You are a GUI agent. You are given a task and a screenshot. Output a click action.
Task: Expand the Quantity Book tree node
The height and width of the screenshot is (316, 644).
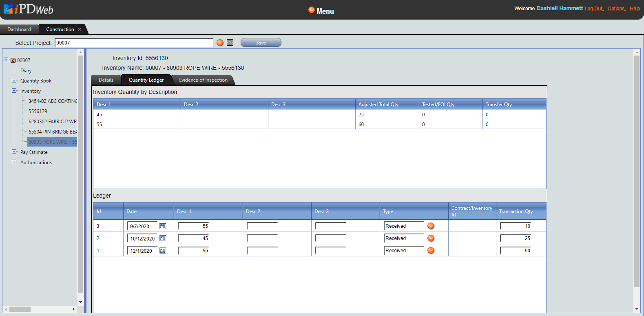14,80
